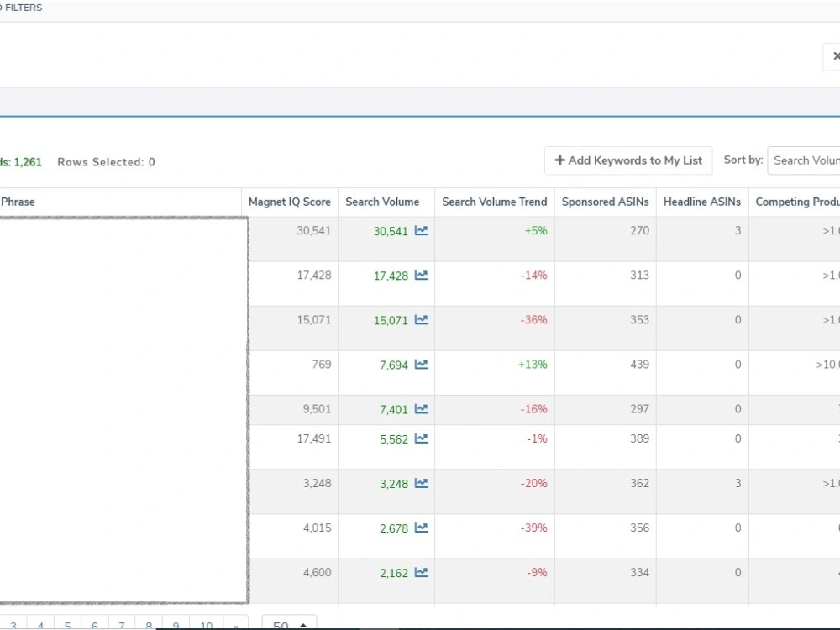Viewport: 840px width, 630px height.
Task: Click the -9% trend value
Action: pyautogui.click(x=537, y=572)
